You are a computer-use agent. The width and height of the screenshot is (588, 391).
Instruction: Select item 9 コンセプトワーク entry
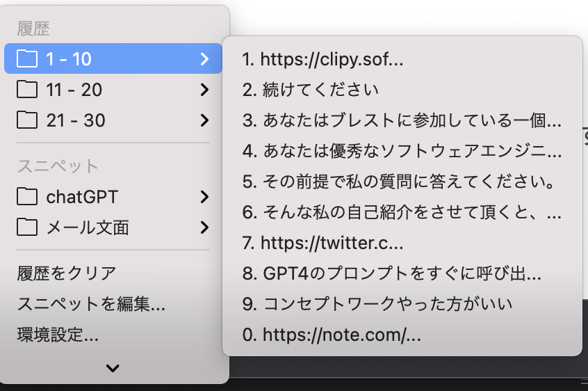(x=377, y=305)
